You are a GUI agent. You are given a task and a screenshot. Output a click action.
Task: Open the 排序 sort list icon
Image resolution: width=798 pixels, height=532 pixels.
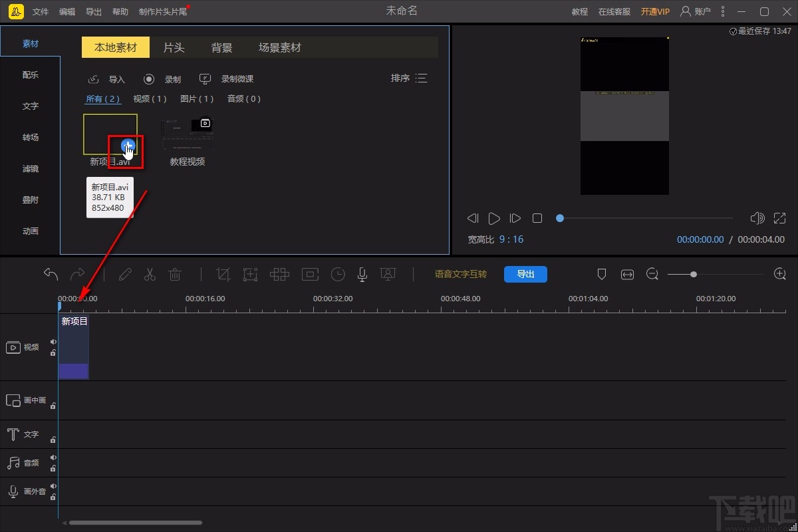(421, 78)
